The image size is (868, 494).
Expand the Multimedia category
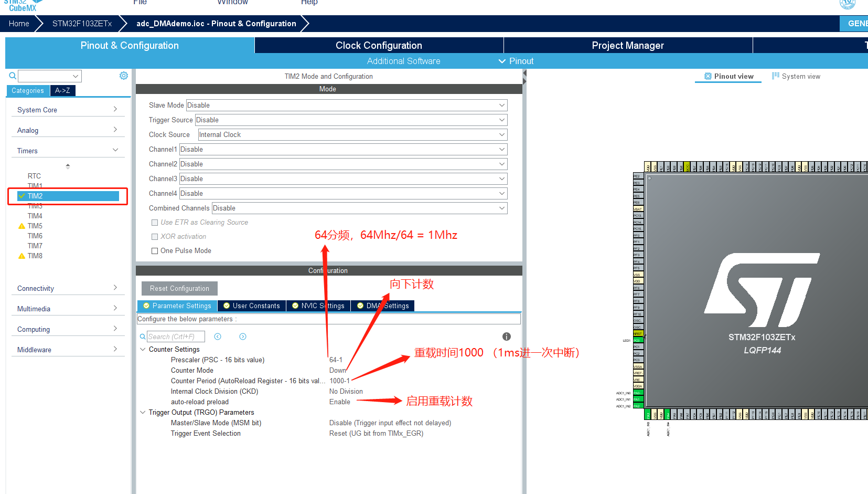68,309
